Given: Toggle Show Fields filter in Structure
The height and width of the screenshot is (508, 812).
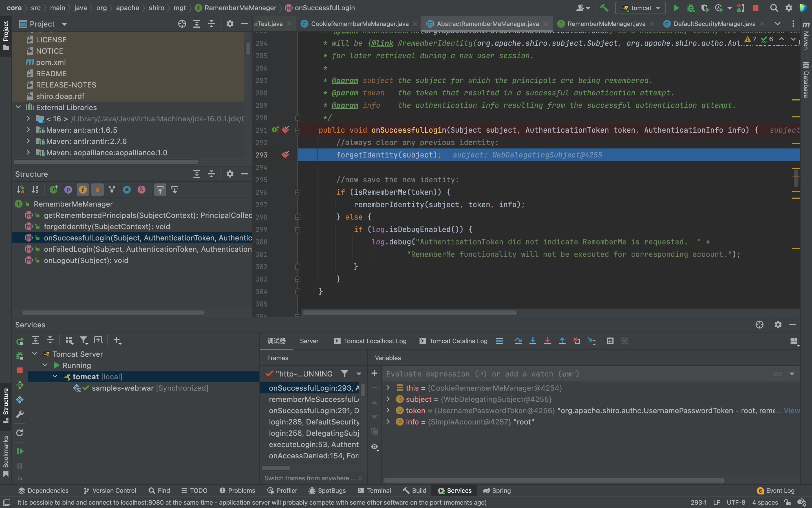Looking at the screenshot, I should click(83, 190).
